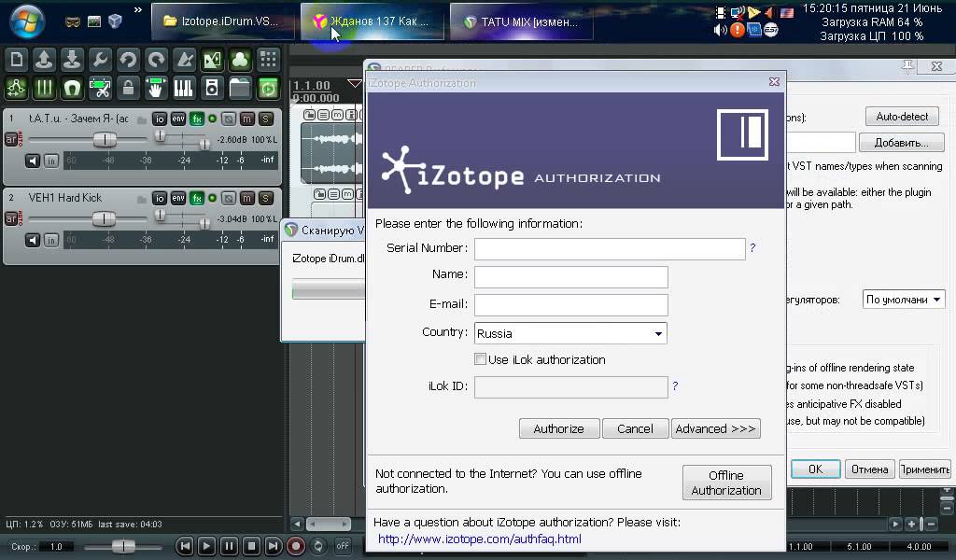956x560 pixels.
Task: Toggle the green repeat play icon in toolbar
Action: (x=268, y=89)
